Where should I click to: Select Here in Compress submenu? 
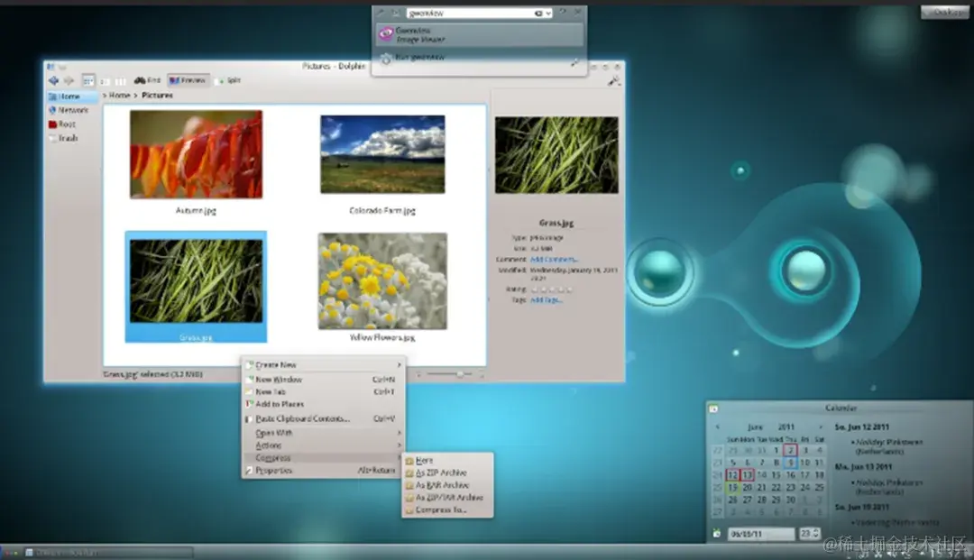(x=447, y=461)
